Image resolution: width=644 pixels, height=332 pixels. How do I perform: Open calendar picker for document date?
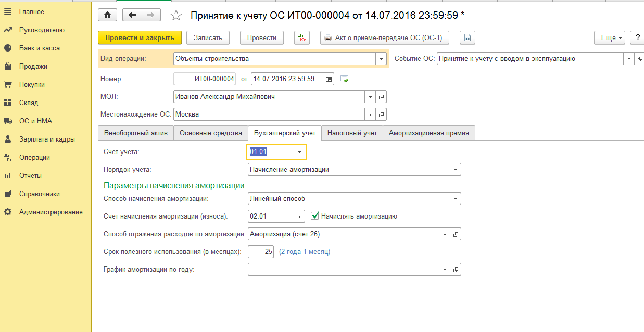[329, 79]
